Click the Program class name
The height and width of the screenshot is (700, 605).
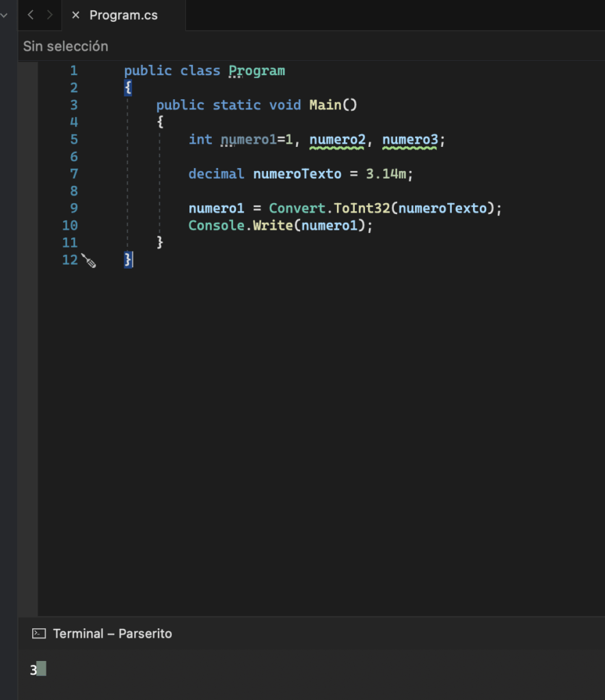256,70
